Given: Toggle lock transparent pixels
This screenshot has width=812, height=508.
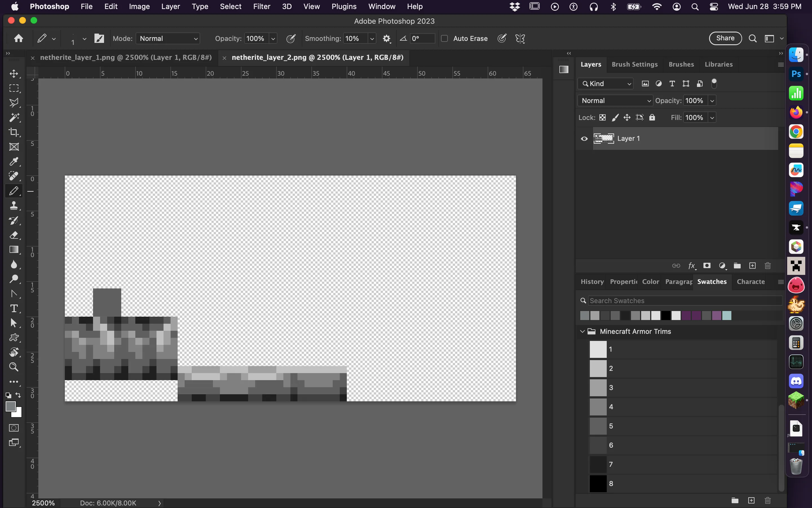Looking at the screenshot, I should pos(603,118).
